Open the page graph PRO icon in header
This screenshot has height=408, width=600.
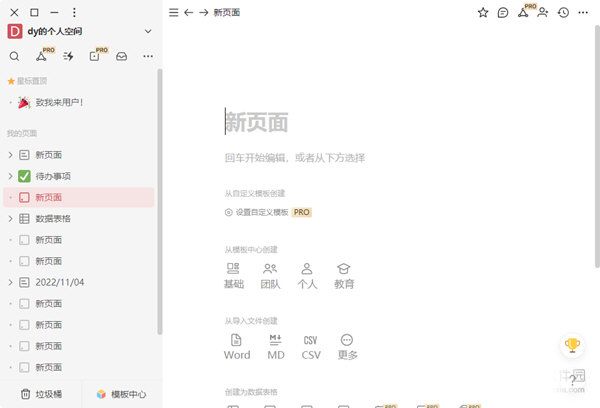523,13
